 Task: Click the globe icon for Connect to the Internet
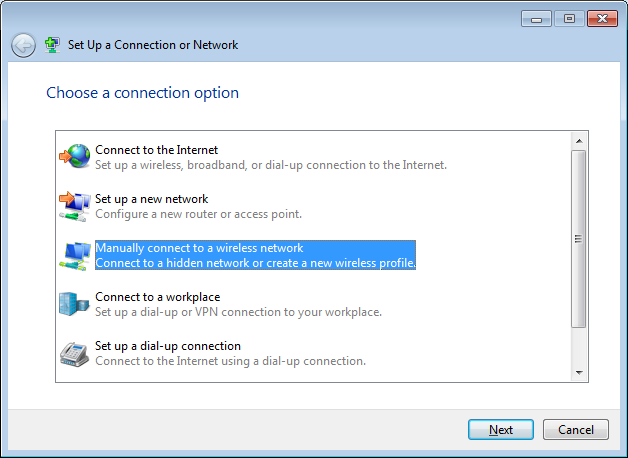click(74, 156)
